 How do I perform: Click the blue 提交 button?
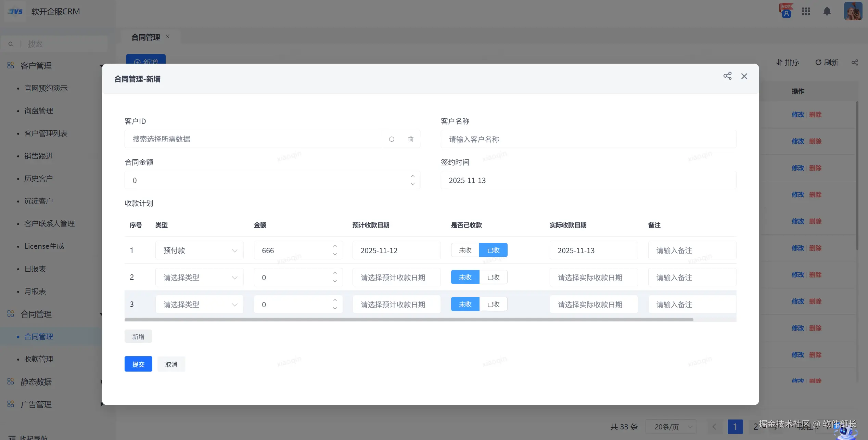[x=138, y=364]
